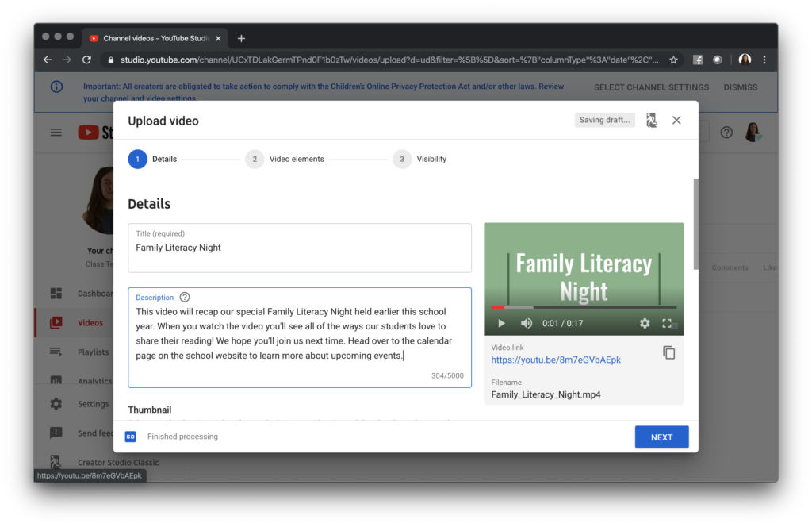Click the Description help question mark icon
Screen dimensions: 812x527
pos(184,297)
